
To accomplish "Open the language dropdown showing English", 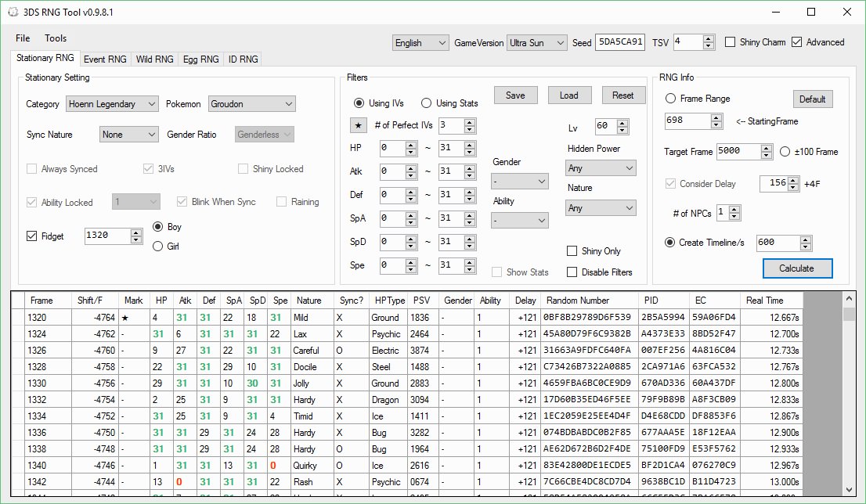I will click(420, 42).
